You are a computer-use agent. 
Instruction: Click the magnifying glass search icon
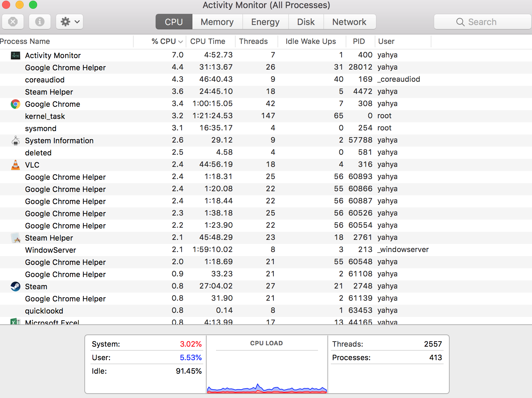pos(460,22)
